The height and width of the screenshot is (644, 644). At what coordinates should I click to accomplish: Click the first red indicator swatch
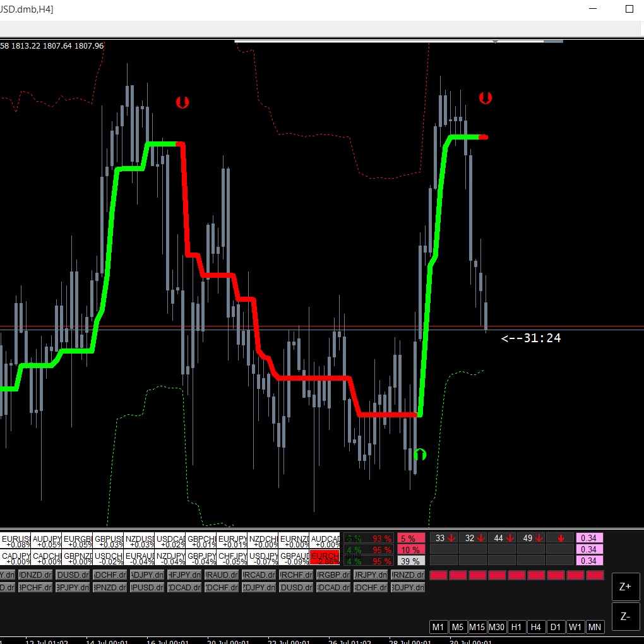pyautogui.click(x=438, y=575)
